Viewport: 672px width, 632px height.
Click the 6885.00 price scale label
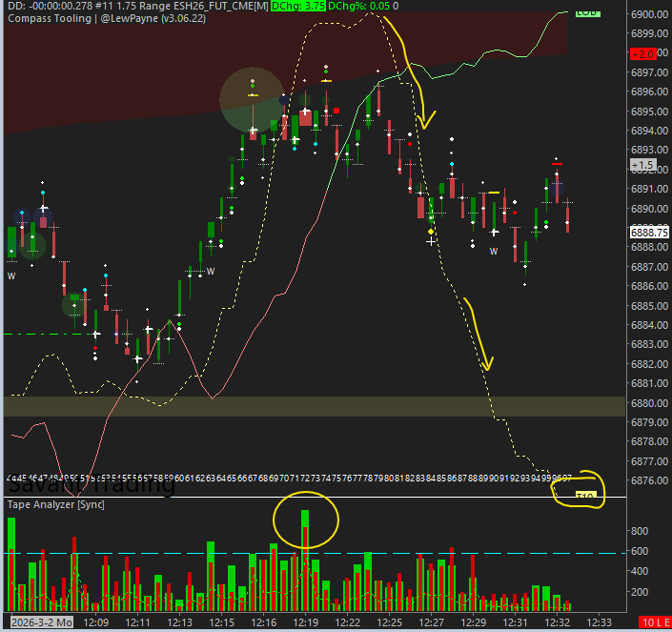[649, 306]
